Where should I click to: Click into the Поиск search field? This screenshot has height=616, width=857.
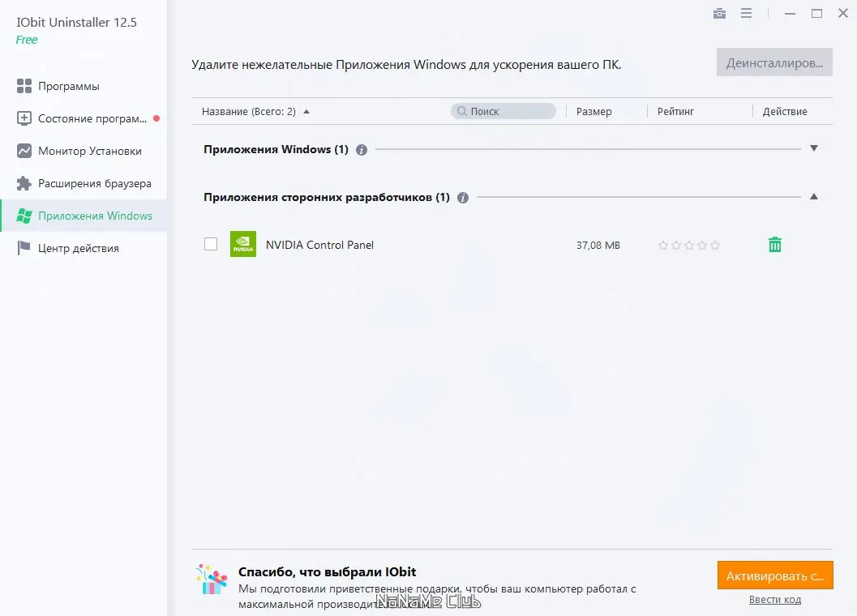(503, 111)
